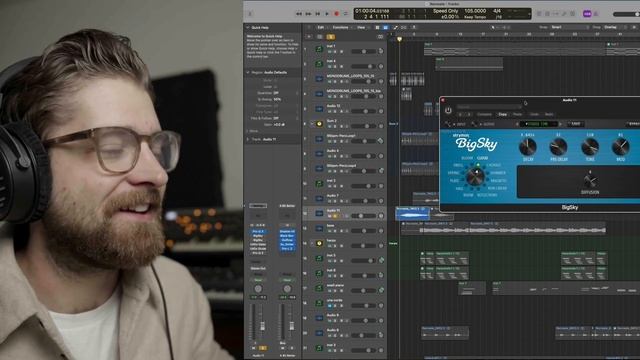Adjust the PRE-DELAY knob on BigSky

[558, 147]
